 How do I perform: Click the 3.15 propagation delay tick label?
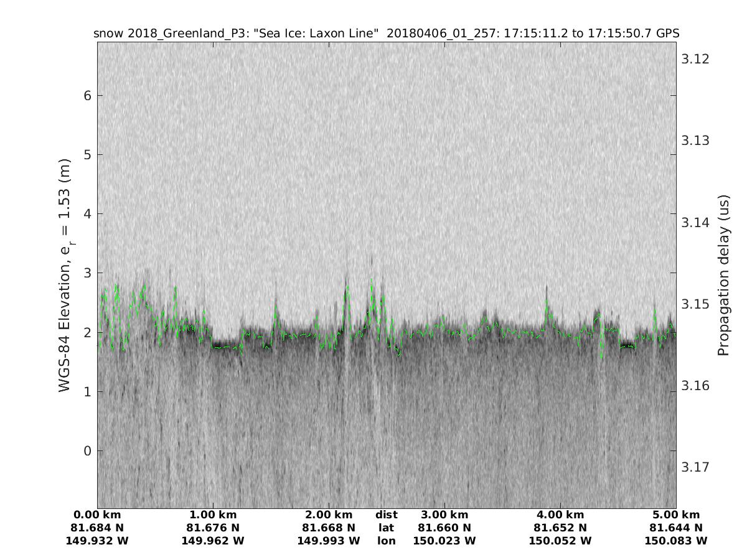pyautogui.click(x=695, y=304)
